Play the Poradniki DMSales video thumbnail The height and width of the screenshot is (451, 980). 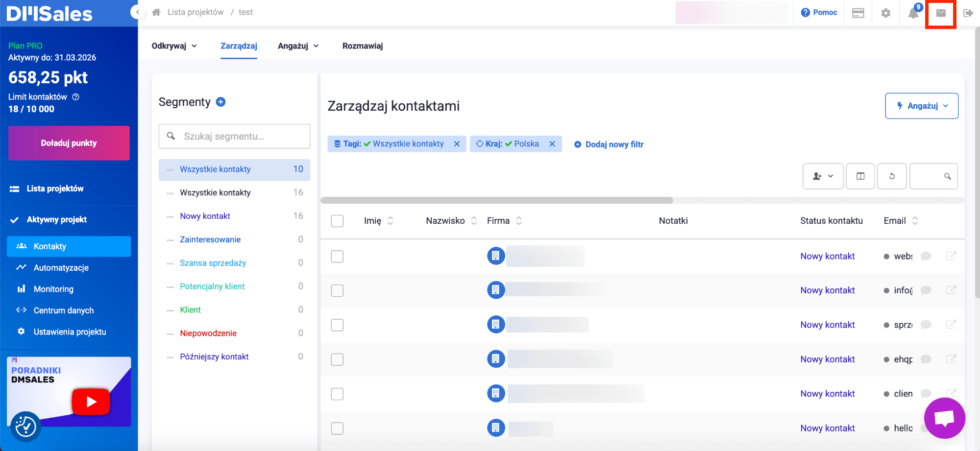pyautogui.click(x=91, y=402)
